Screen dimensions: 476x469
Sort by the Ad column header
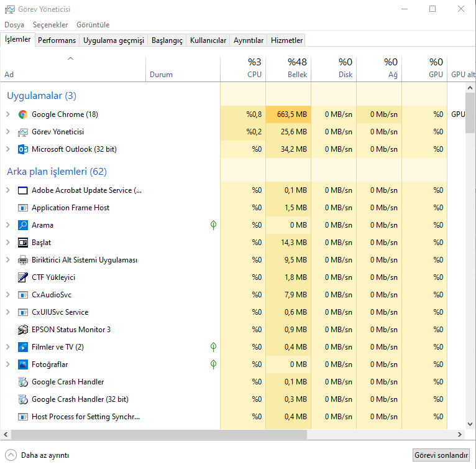73,68
